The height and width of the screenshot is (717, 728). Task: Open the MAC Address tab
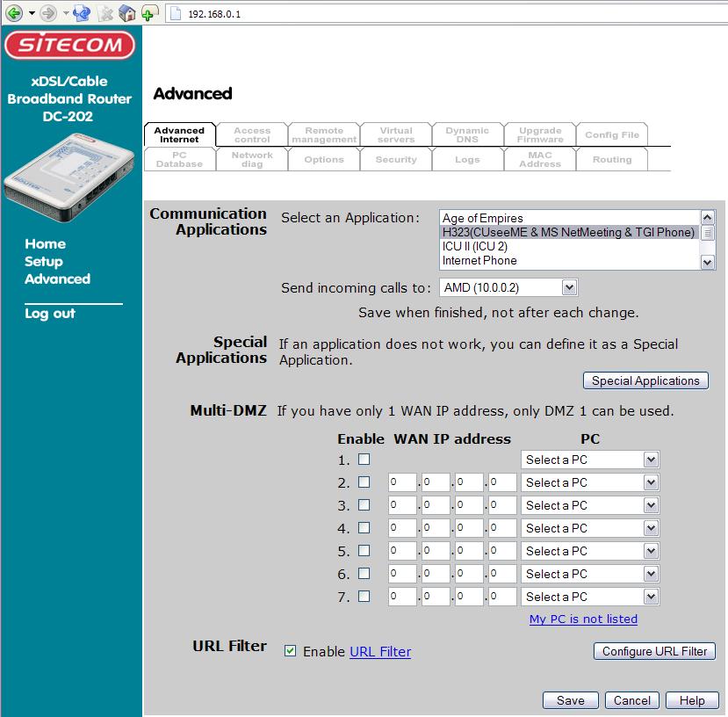[x=540, y=159]
